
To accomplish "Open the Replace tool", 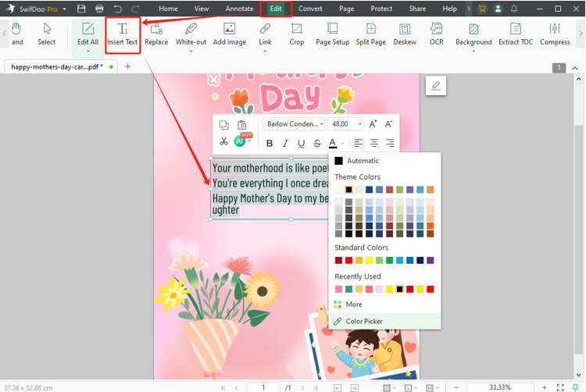I will (156, 34).
